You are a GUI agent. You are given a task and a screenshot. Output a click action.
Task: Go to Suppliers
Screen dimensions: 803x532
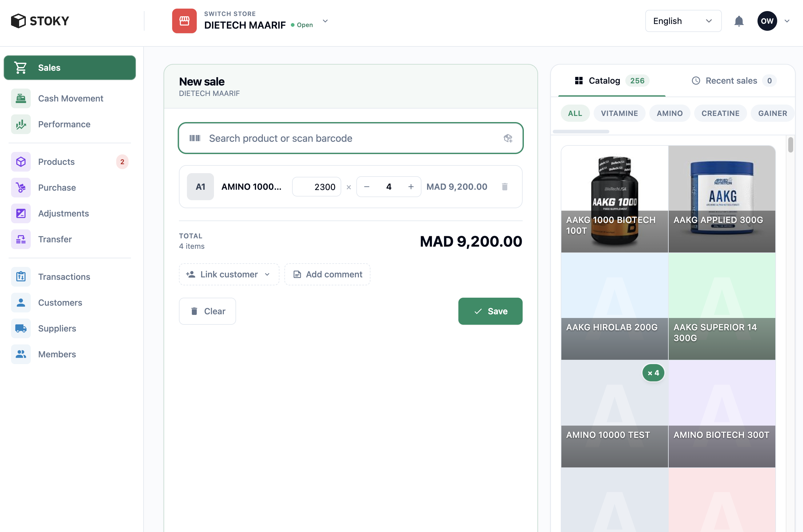pyautogui.click(x=69, y=328)
